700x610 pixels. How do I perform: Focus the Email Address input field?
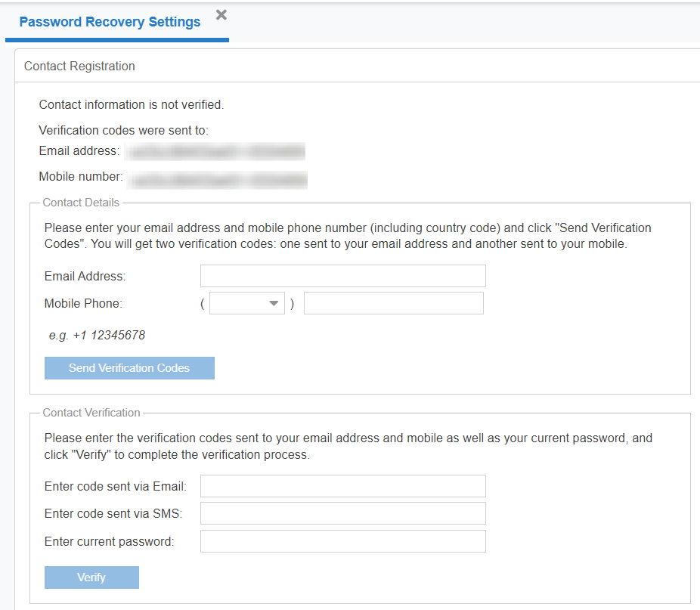click(342, 276)
